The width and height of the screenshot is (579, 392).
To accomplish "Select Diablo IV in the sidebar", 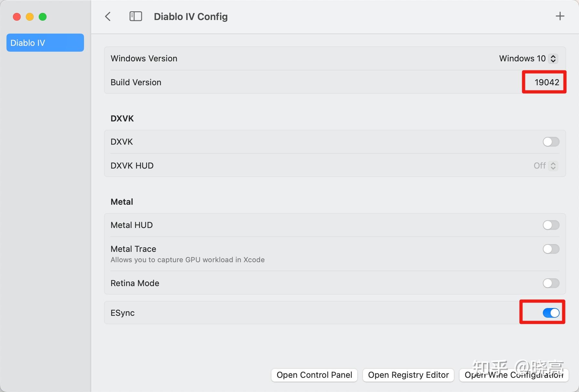I will tap(45, 43).
